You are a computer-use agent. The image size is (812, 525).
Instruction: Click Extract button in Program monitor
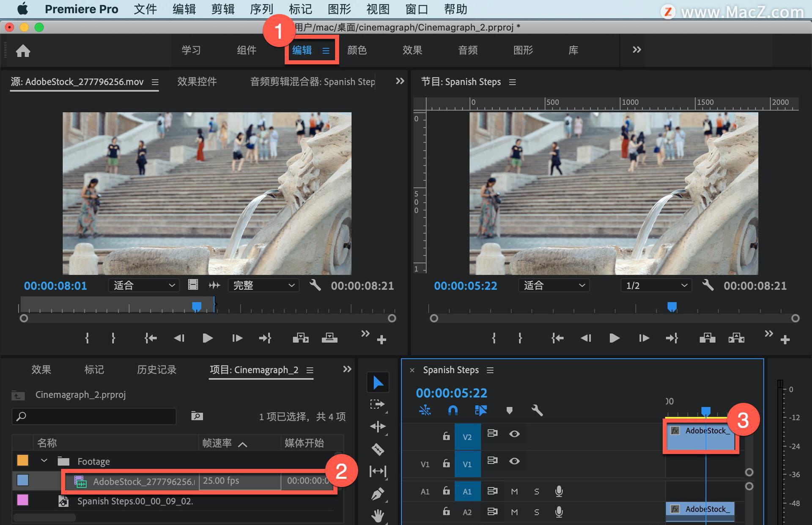(x=736, y=338)
